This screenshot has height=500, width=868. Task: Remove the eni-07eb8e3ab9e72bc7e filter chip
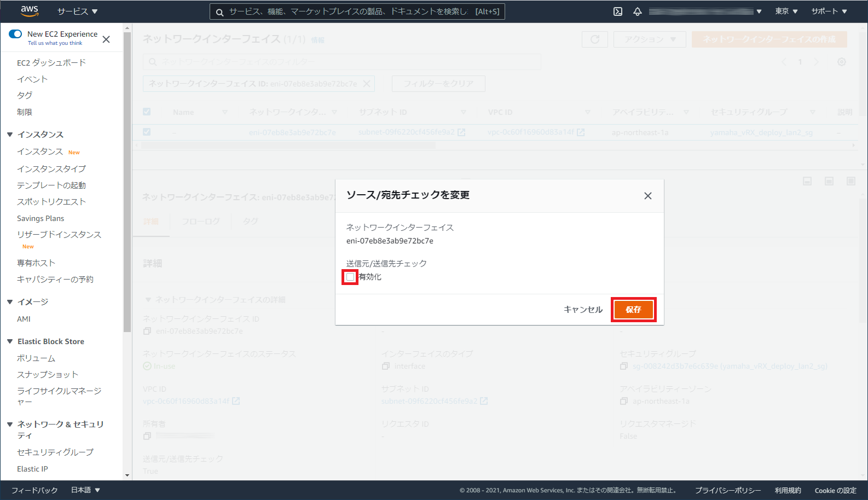pyautogui.click(x=367, y=84)
